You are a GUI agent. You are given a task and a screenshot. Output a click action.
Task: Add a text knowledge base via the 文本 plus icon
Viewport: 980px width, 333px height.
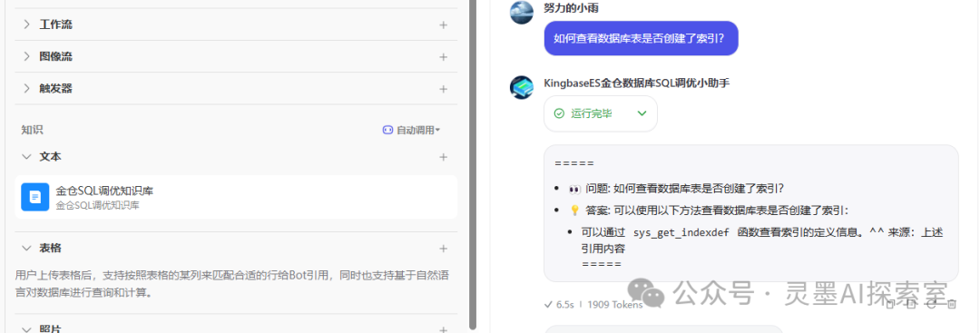[x=443, y=157]
